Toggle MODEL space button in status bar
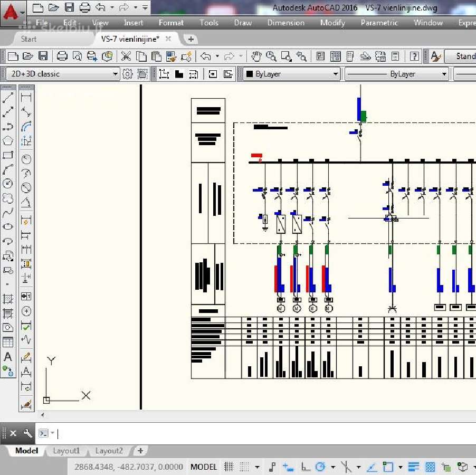476x475 pixels. 203,467
